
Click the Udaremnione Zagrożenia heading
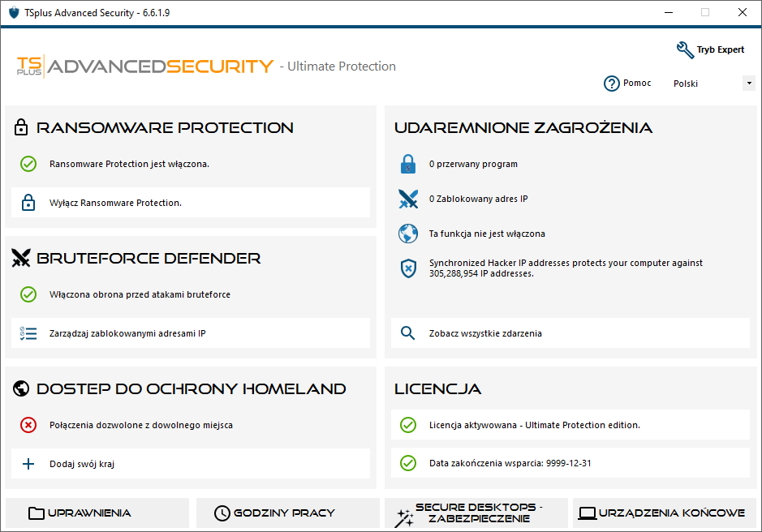pos(523,128)
